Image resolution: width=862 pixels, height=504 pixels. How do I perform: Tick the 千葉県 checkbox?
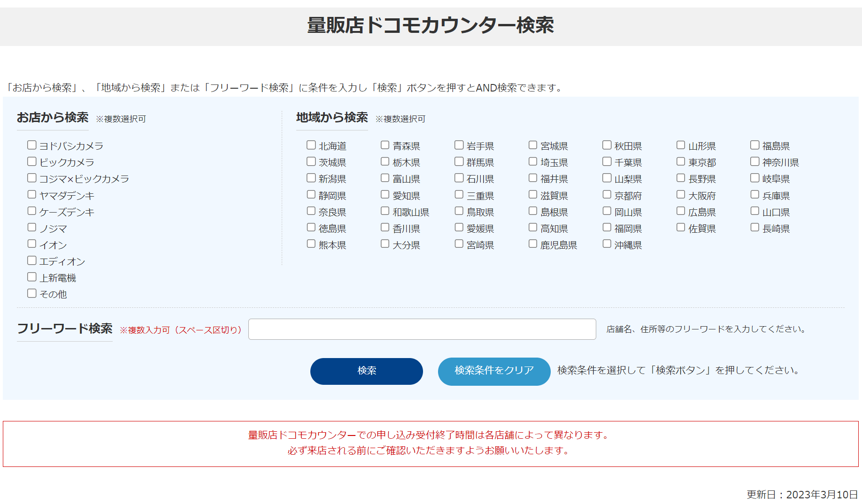coord(607,161)
